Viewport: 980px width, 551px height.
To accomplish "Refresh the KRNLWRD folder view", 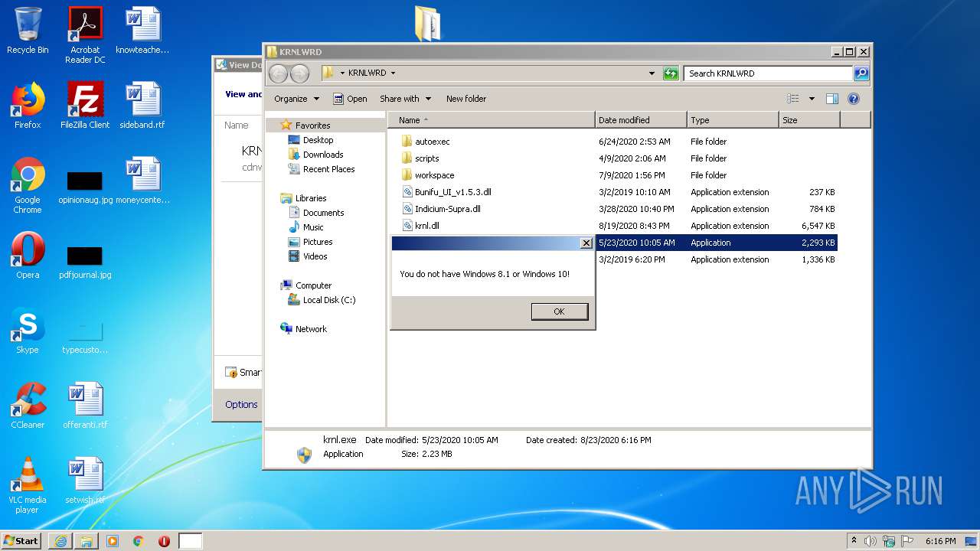I will (x=671, y=73).
